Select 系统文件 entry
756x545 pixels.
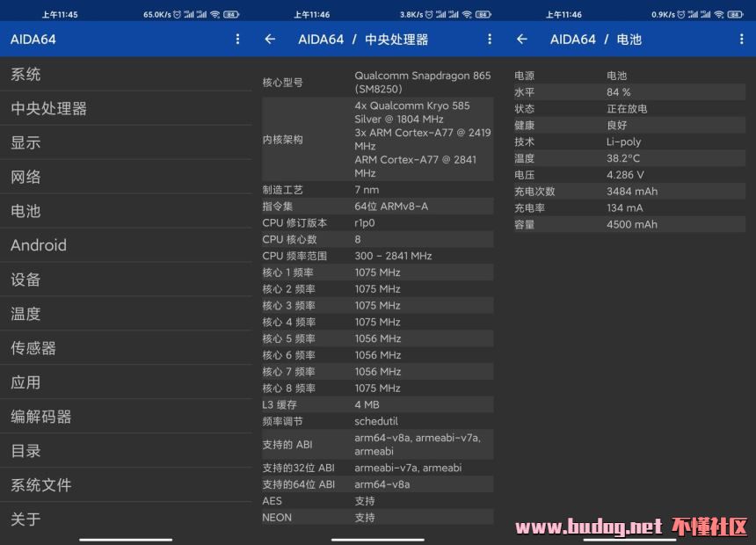pyautogui.click(x=126, y=485)
